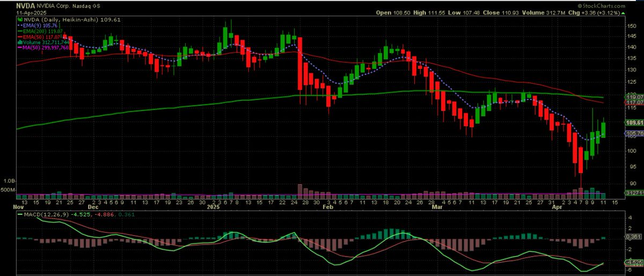Click the last green candle on April 11
This screenshot has width=644, height=276.
tap(604, 129)
